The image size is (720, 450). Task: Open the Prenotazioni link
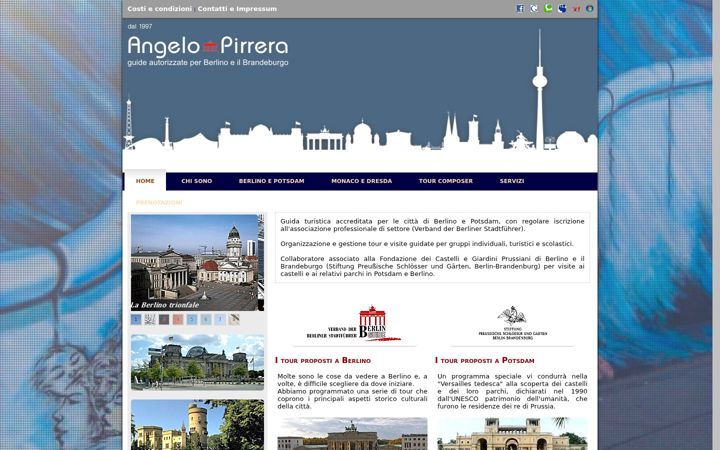click(159, 202)
